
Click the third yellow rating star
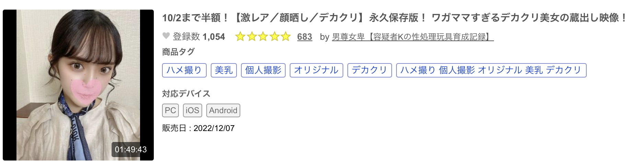tap(263, 37)
